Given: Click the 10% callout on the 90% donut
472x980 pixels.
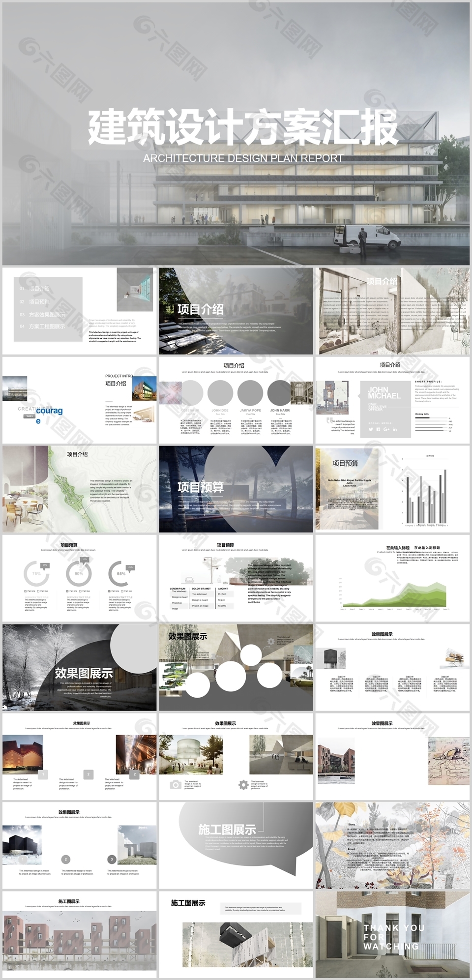Looking at the screenshot, I should tap(85, 560).
